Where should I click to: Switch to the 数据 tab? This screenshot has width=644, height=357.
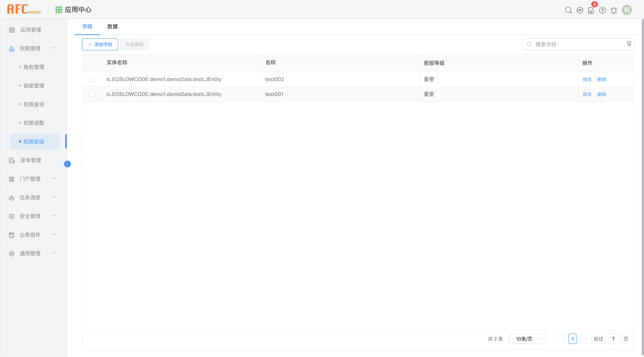coord(112,26)
